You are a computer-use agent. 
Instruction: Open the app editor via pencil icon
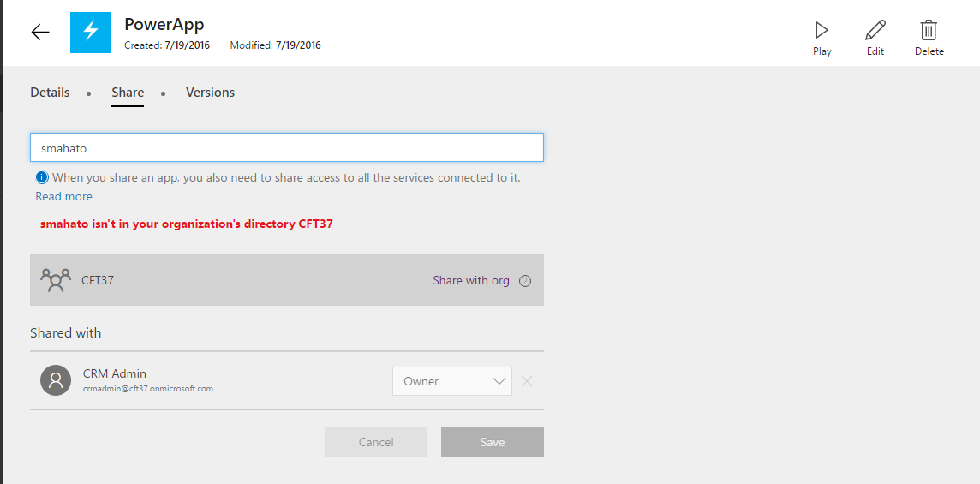(x=875, y=30)
